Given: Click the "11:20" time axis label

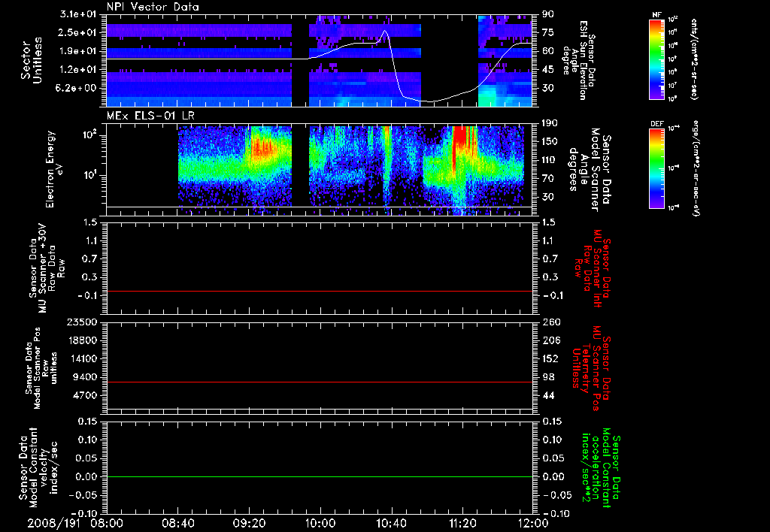Looking at the screenshot, I should [462, 524].
